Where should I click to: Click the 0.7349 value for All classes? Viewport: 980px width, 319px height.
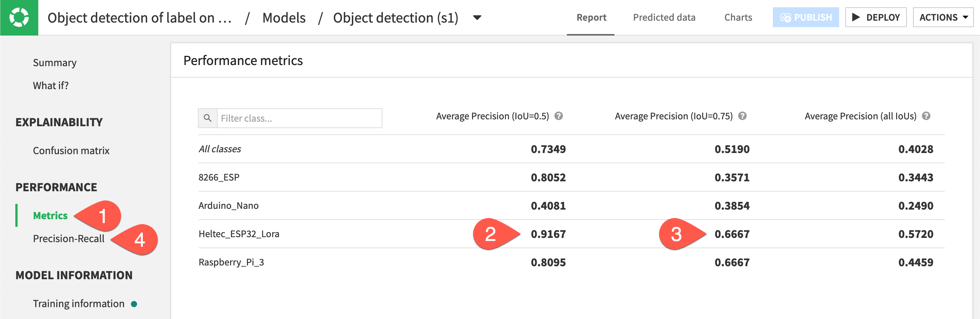point(548,149)
